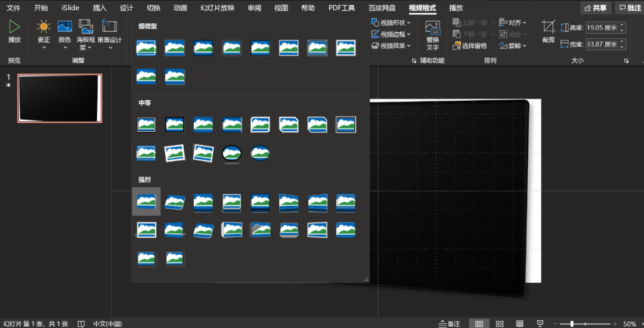Toggle the 备注 notes pane
Screen dimensions: 644x328
click(450, 324)
